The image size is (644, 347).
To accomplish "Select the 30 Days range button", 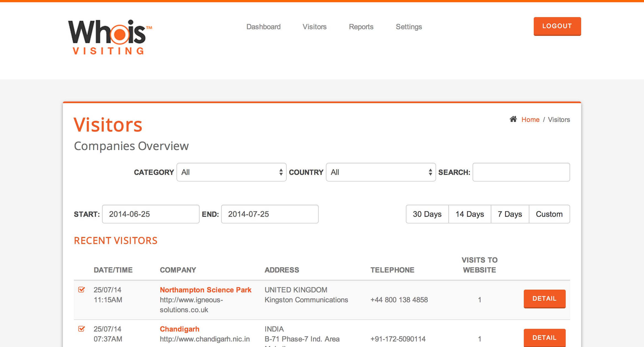I will [427, 214].
